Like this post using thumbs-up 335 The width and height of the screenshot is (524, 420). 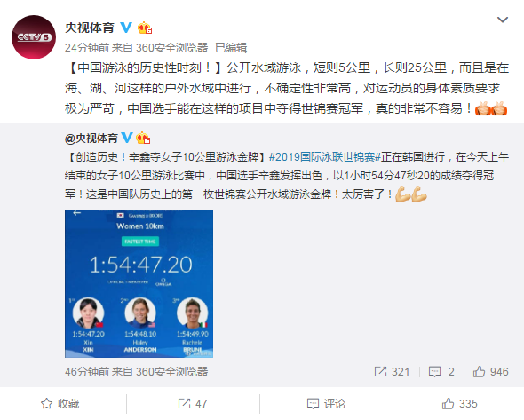(459, 404)
